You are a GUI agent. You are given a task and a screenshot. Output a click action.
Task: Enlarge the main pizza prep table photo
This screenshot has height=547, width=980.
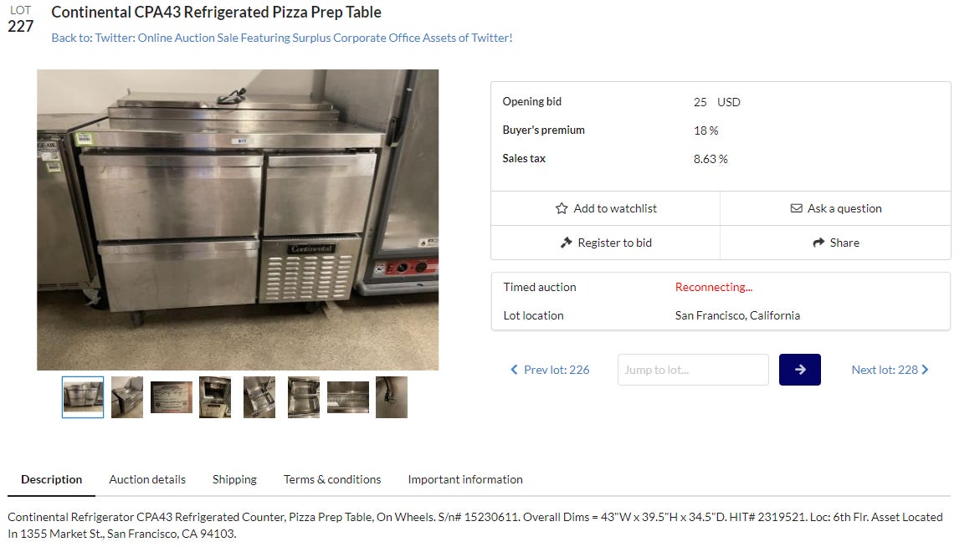[238, 219]
